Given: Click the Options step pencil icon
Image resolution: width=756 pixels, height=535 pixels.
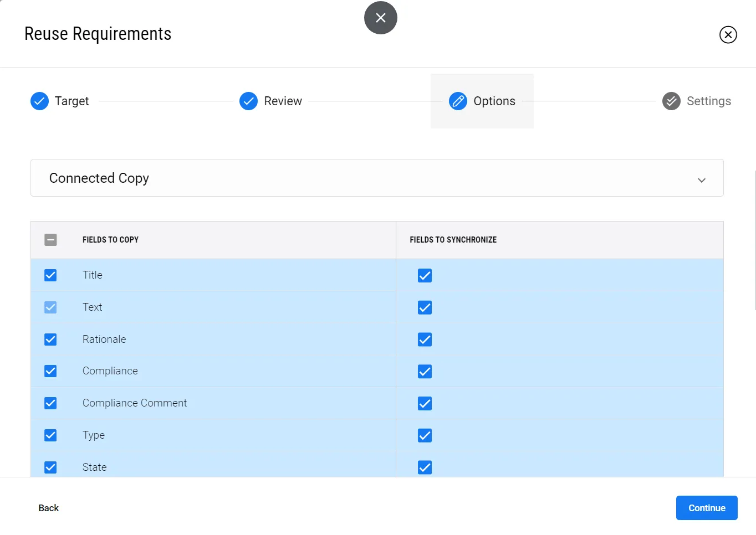Looking at the screenshot, I should (458, 101).
